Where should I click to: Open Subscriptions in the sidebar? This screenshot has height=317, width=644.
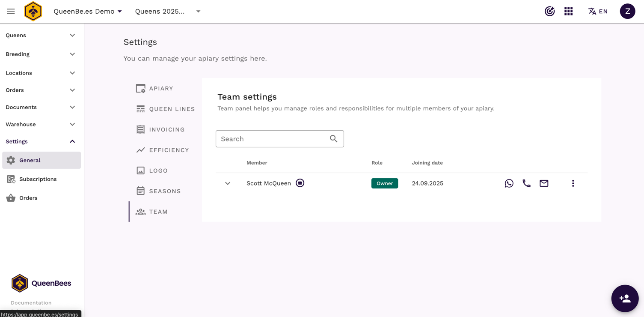point(38,179)
